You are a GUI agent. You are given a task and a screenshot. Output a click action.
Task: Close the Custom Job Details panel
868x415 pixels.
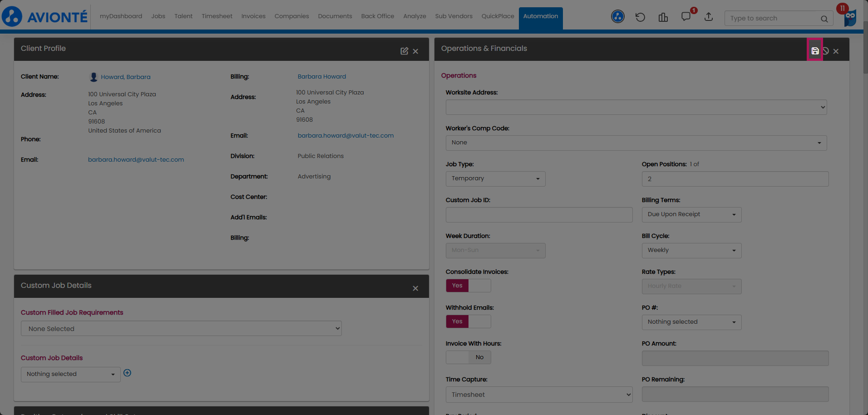coord(415,288)
